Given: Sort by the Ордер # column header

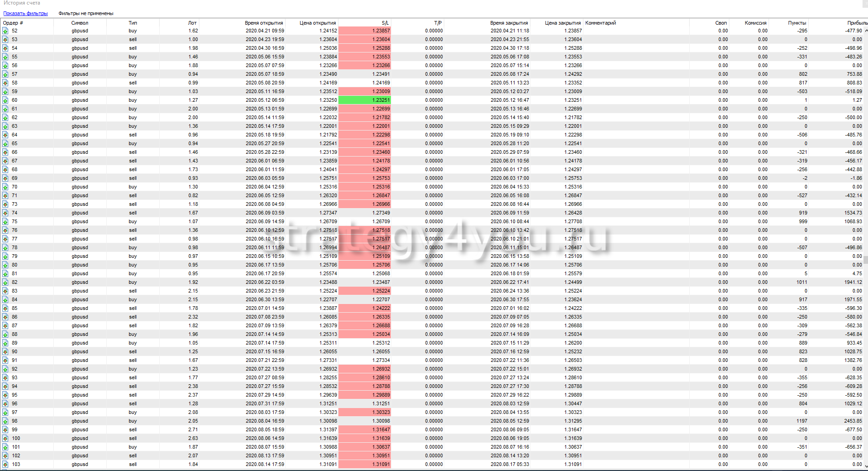Looking at the screenshot, I should pos(13,23).
